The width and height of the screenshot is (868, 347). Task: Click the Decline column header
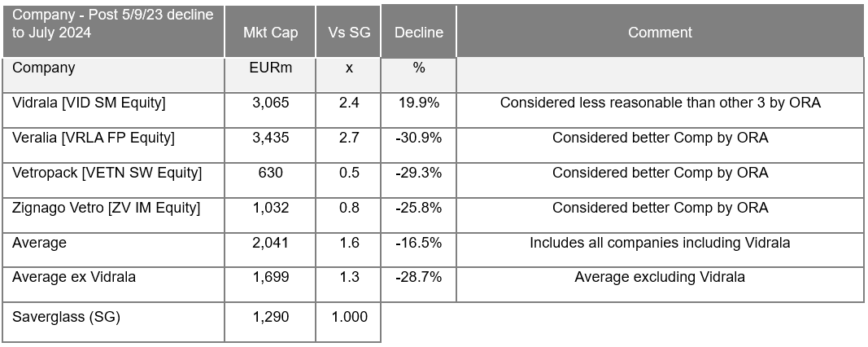point(419,33)
